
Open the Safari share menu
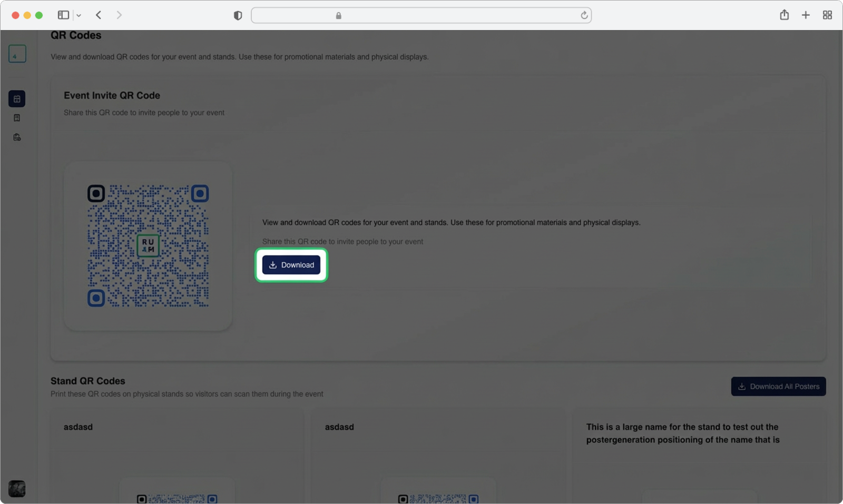click(x=784, y=15)
